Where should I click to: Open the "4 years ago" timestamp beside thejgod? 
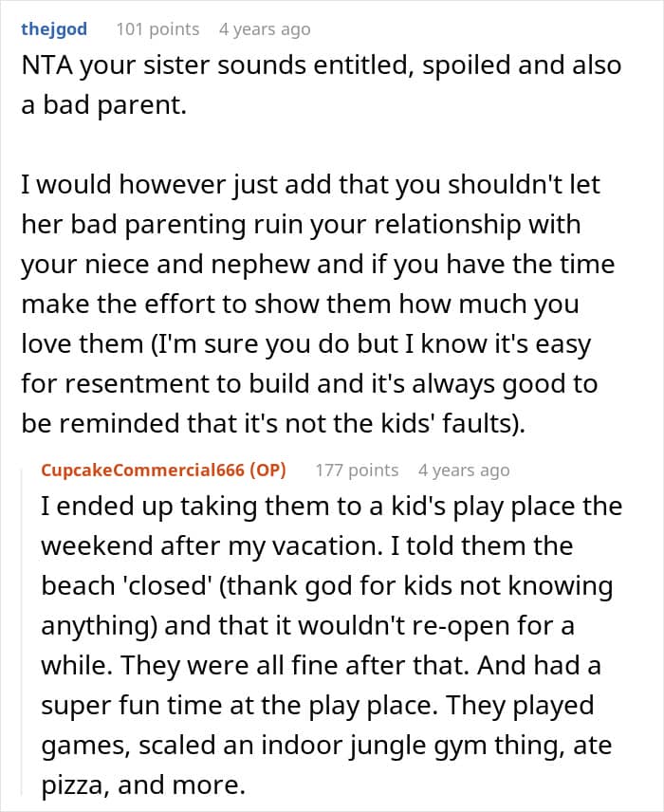point(265,29)
